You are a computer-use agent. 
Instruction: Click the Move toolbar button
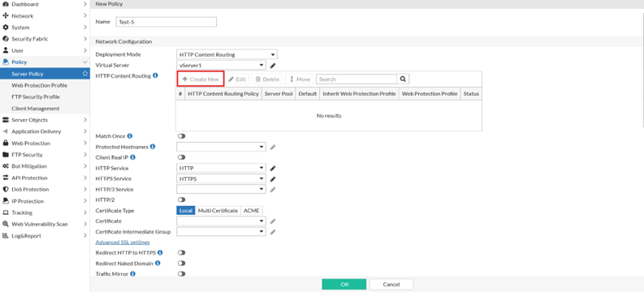(300, 79)
